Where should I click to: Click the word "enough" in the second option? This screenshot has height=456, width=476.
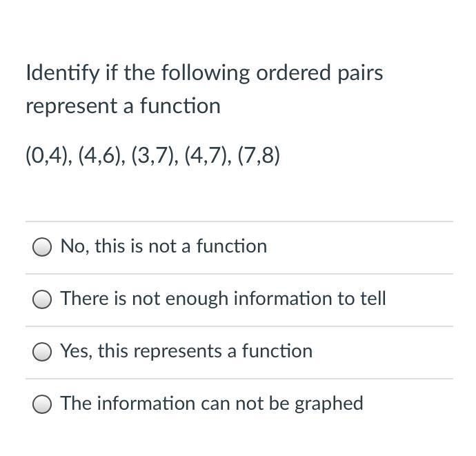[x=197, y=299]
